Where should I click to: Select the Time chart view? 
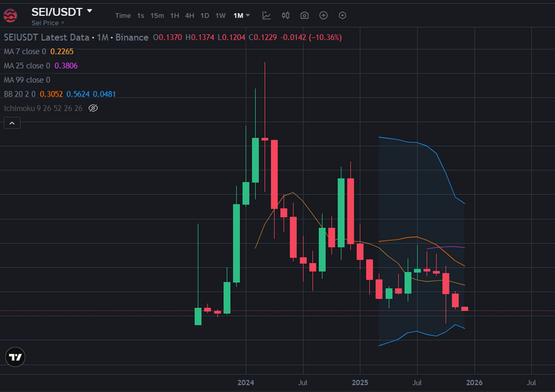[x=123, y=15]
